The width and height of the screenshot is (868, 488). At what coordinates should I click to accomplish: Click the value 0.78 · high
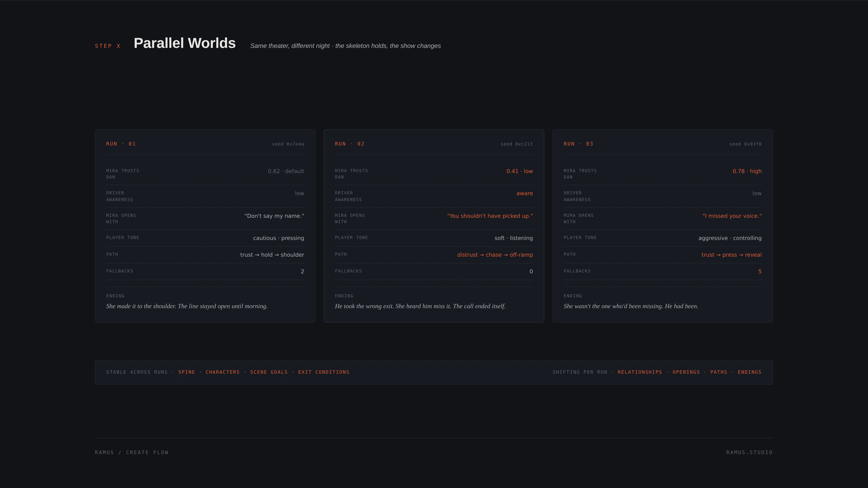pos(747,171)
